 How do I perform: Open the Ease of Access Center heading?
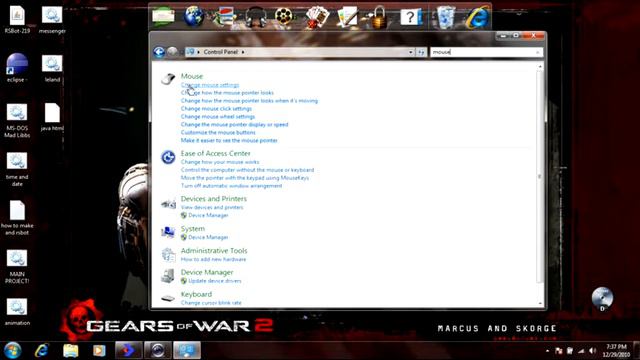tap(216, 153)
